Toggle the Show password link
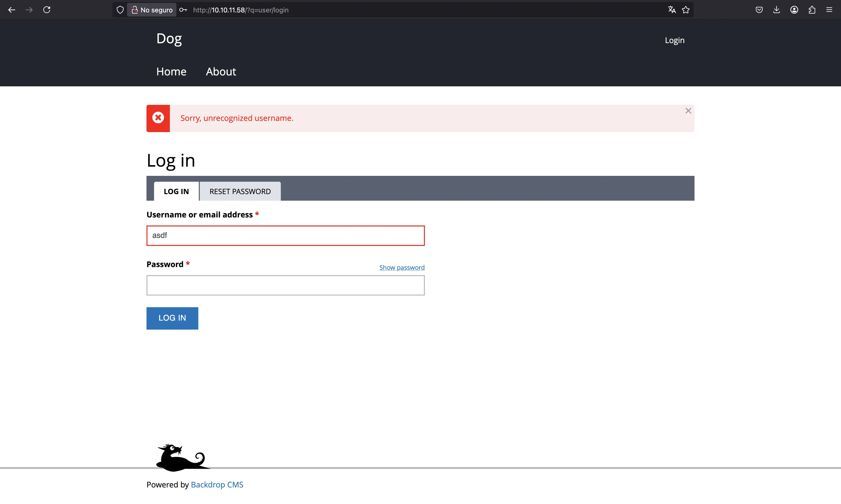Screen dimensions: 841x504 (402, 267)
